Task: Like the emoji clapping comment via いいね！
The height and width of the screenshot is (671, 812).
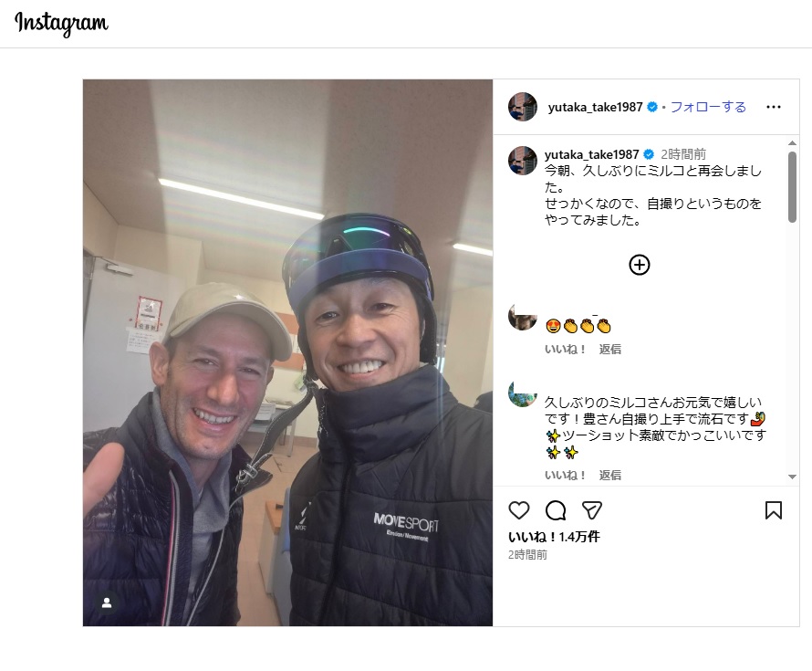Action: [x=565, y=350]
